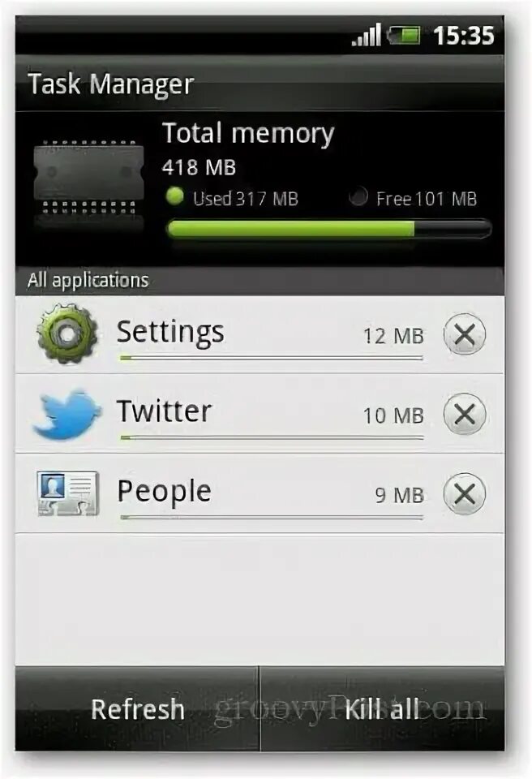
Task: Kill the Settings app with its X
Action: coord(465,334)
